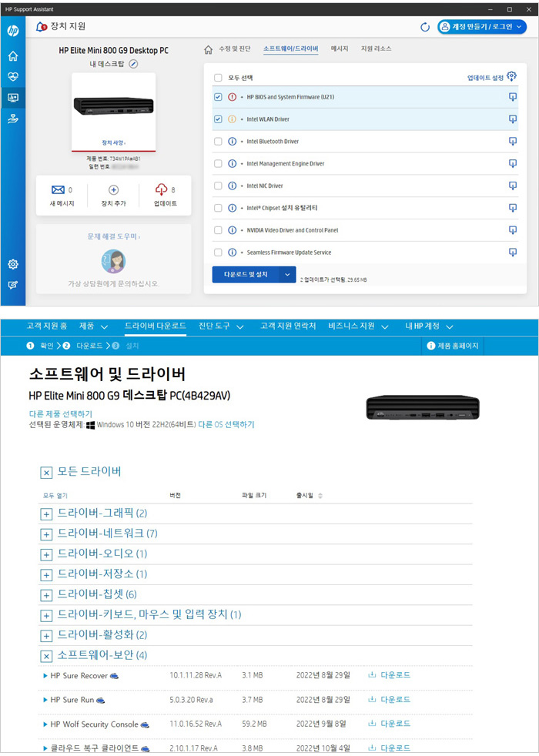Screen dimensions: 539x756
Task: Click the home icon beside 수정 및 진단
Action: pyautogui.click(x=208, y=49)
